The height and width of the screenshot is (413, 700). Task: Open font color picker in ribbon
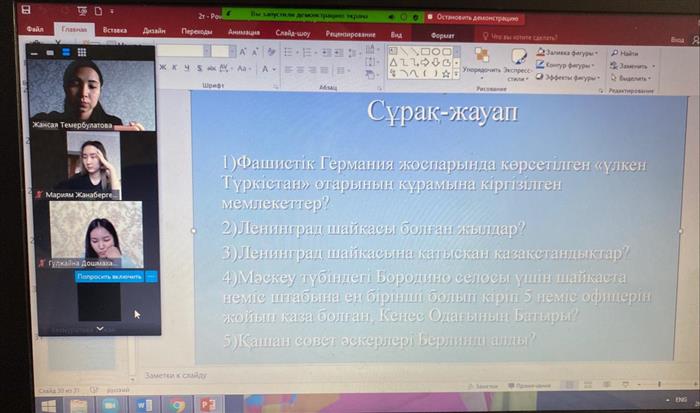click(267, 69)
